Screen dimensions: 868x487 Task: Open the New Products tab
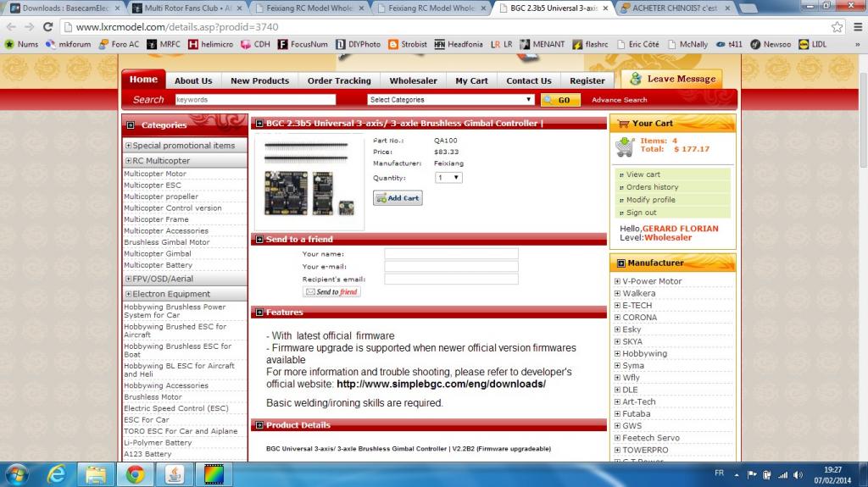[x=259, y=80]
